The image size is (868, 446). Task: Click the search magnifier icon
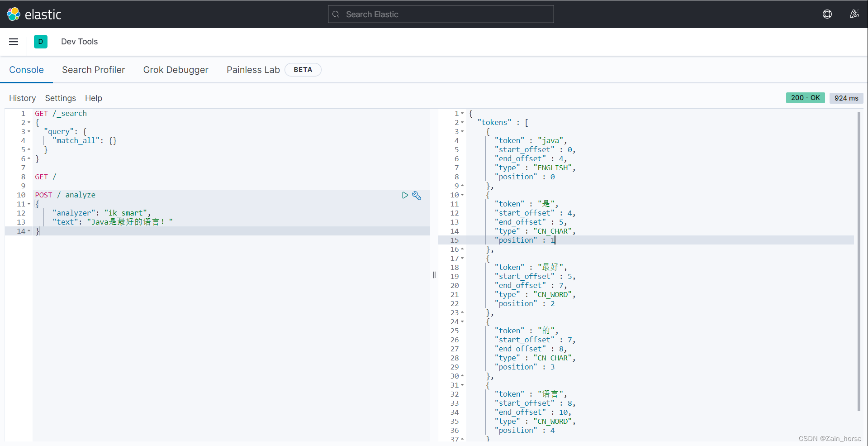tap(336, 14)
